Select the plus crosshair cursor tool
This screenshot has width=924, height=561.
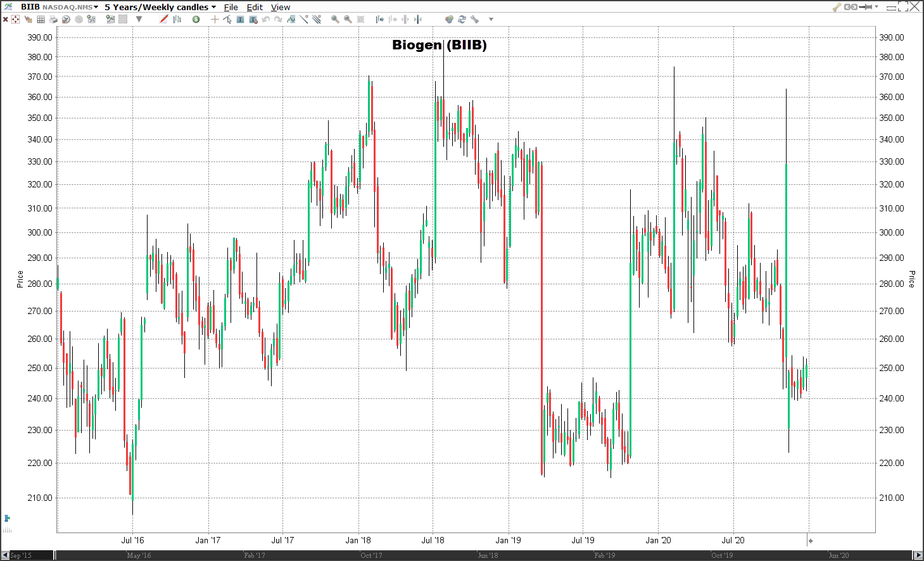coord(215,20)
